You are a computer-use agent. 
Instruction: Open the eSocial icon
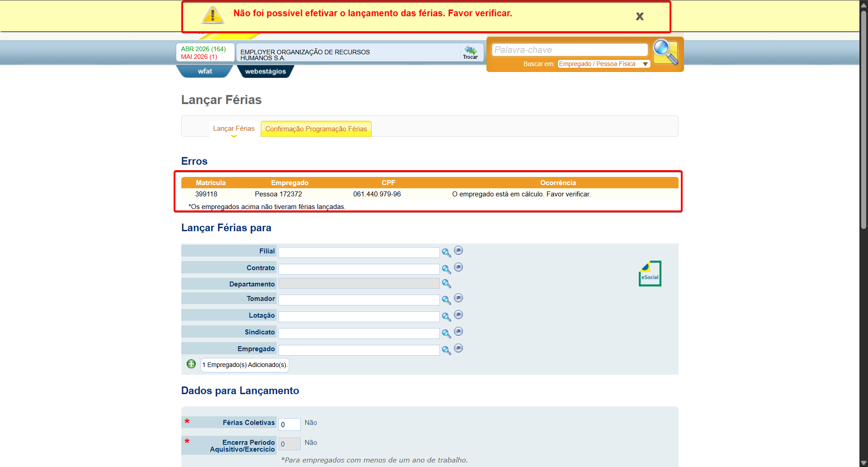[650, 273]
